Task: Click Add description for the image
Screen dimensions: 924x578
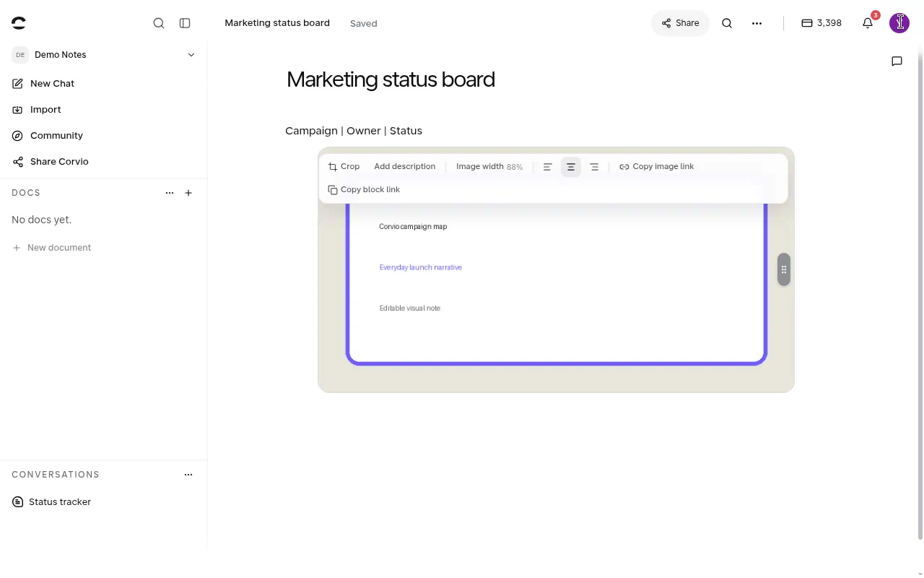Action: coord(404,167)
